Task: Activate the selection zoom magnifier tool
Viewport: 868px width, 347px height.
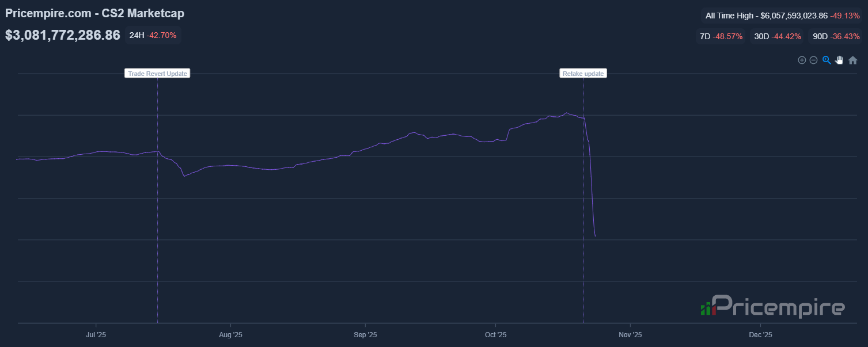Action: pos(827,60)
